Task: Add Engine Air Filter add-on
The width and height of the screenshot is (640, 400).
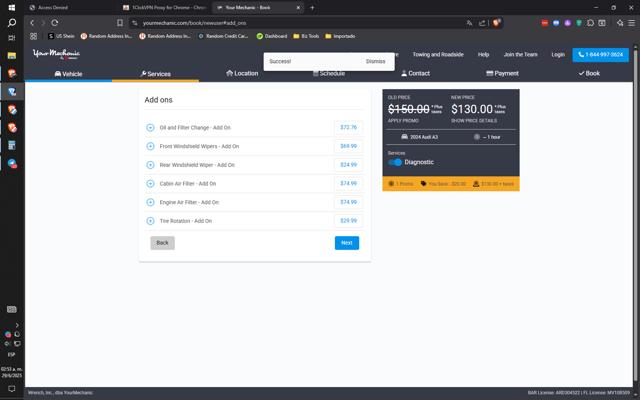Action: (150, 202)
